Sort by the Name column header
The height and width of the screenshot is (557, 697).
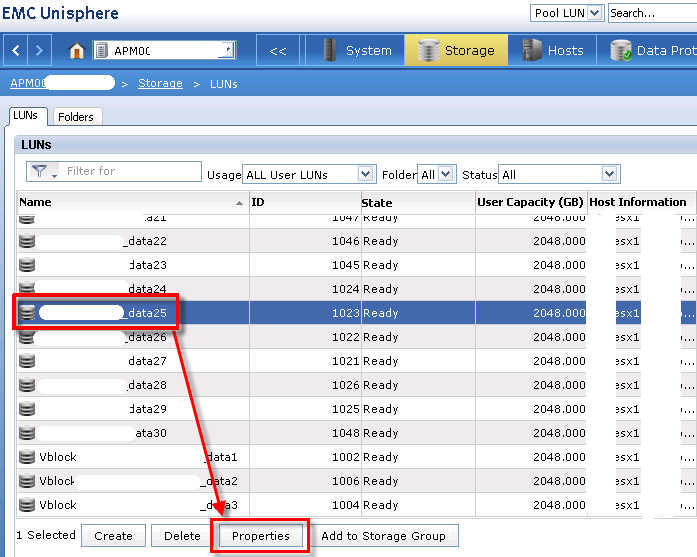(x=133, y=202)
